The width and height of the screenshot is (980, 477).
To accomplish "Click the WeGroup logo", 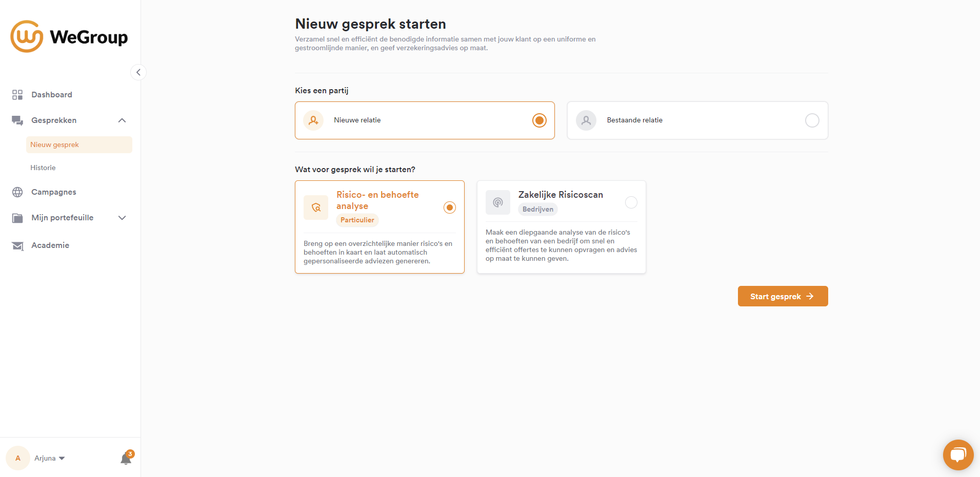I will pyautogui.click(x=69, y=36).
